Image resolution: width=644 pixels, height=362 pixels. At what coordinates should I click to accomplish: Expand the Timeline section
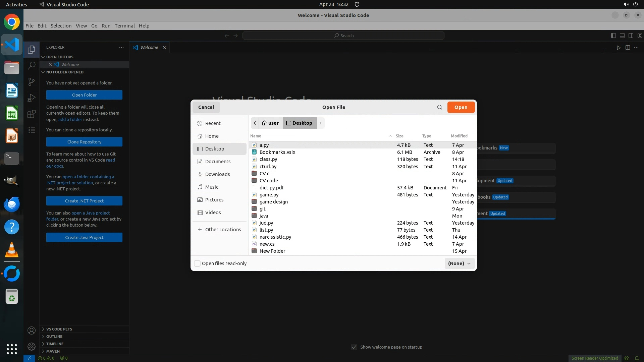pyautogui.click(x=55, y=344)
